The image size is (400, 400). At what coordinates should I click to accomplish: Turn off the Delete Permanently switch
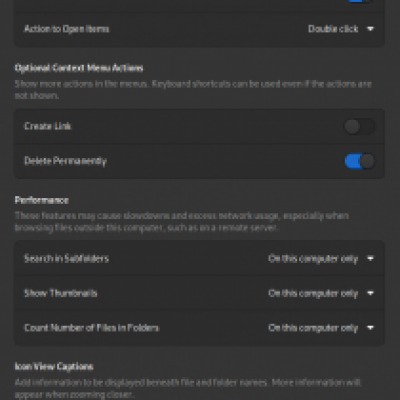point(360,161)
